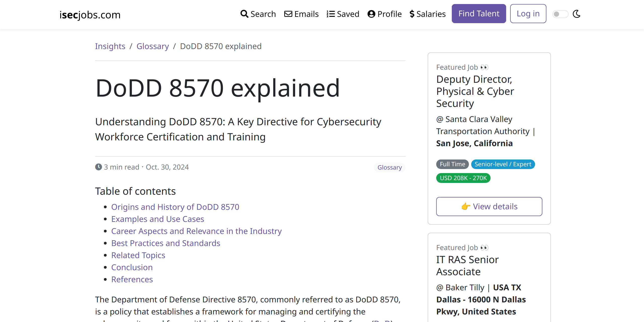The height and width of the screenshot is (322, 644).
Task: Click the clock icon beside read time
Action: coord(98,167)
